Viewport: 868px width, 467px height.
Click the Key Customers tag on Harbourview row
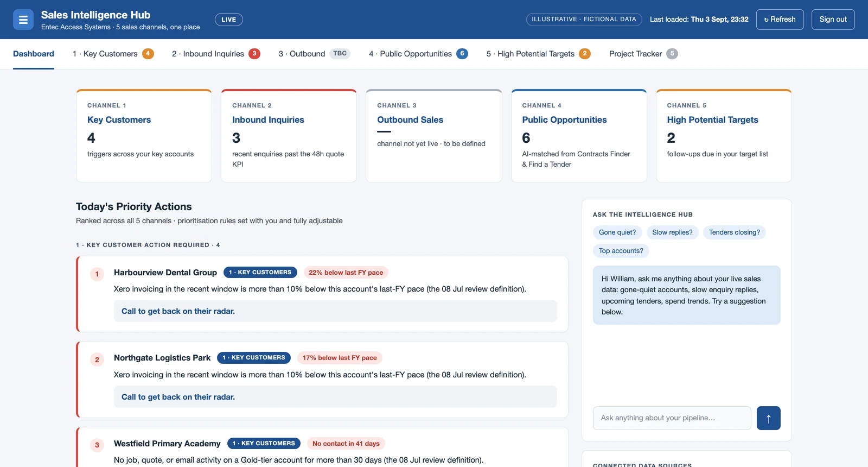260,273
